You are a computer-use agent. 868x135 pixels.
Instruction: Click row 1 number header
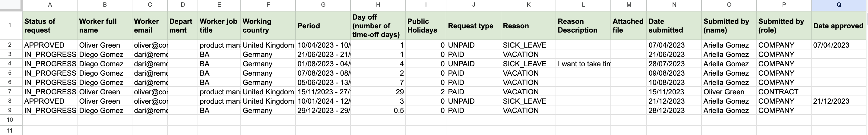(10, 25)
